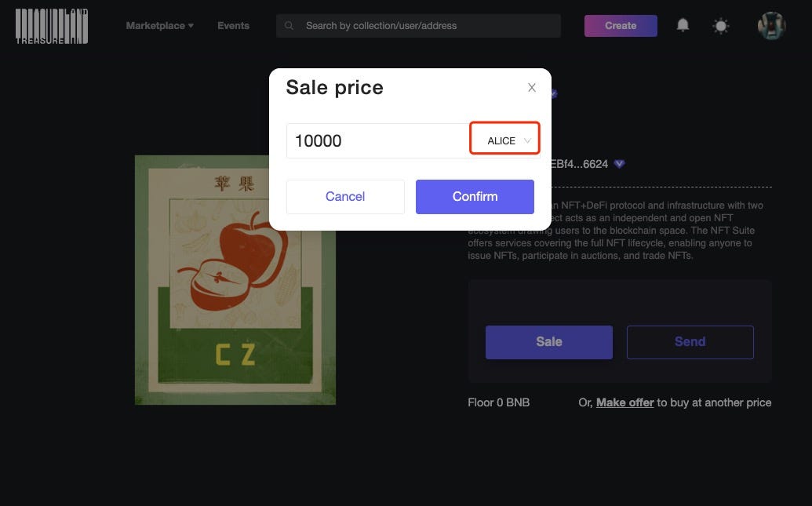
Task: Go to the Events page
Action: tap(233, 25)
